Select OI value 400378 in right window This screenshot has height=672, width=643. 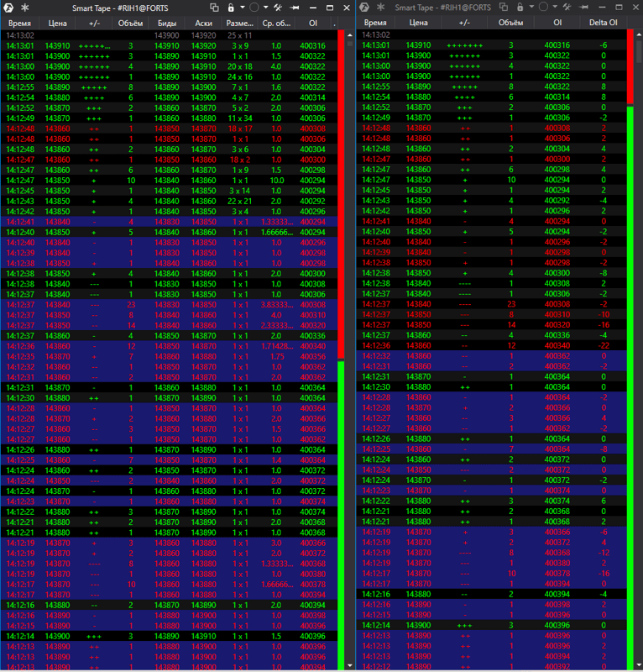(x=557, y=574)
